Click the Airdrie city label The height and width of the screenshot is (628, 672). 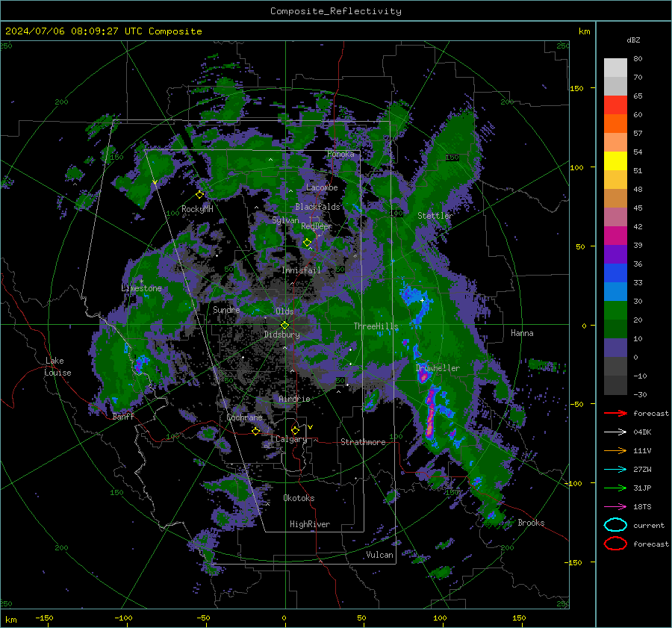tap(294, 399)
